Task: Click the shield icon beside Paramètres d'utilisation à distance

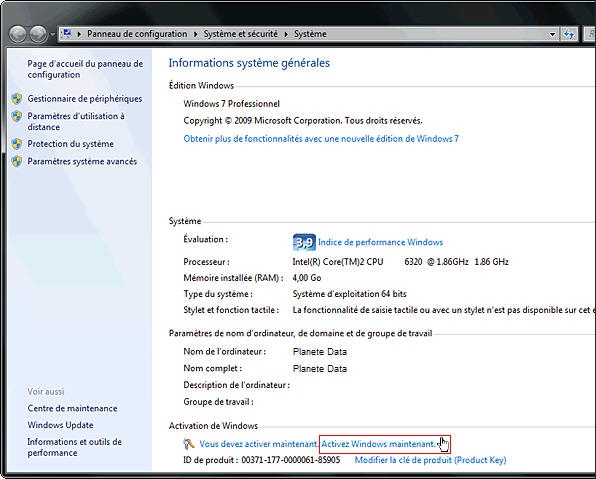Action: pyautogui.click(x=17, y=116)
